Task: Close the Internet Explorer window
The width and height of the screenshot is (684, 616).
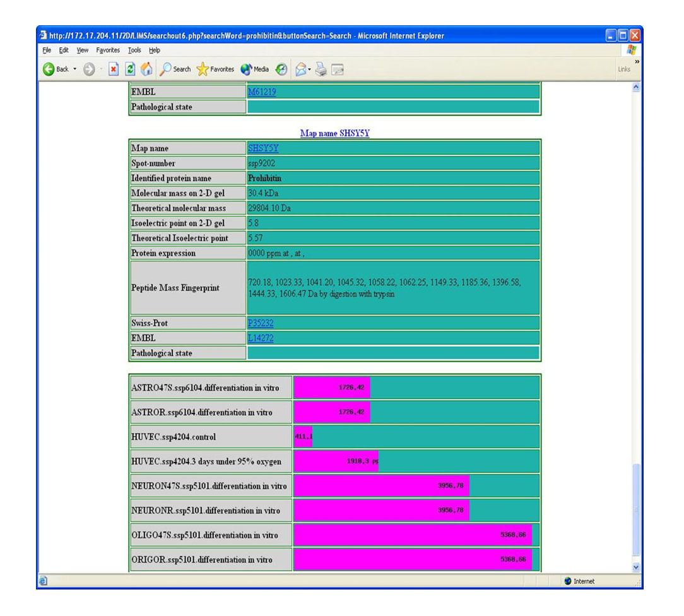Action: click(635, 35)
